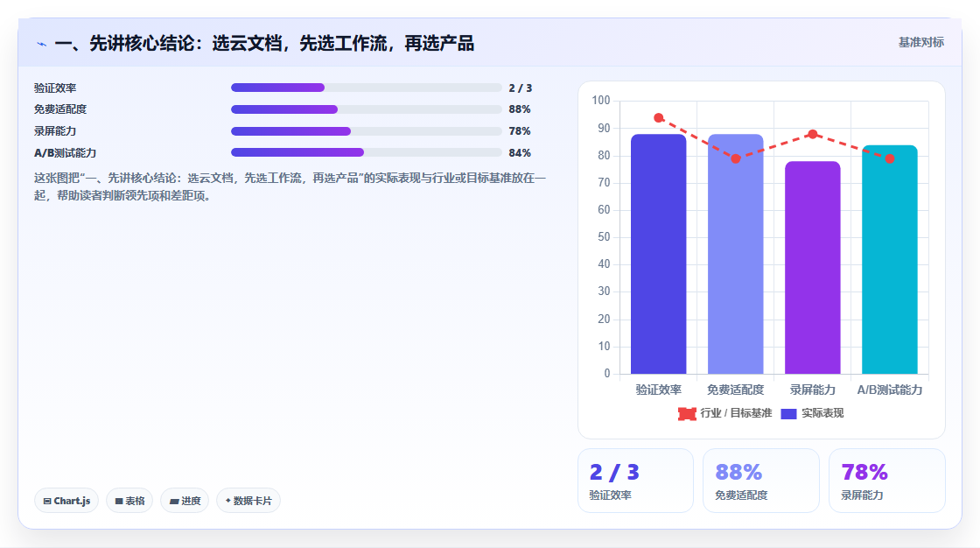Viewport: 980px width, 548px height.
Task: Click the 免费适配度 x-axis label
Action: (736, 390)
